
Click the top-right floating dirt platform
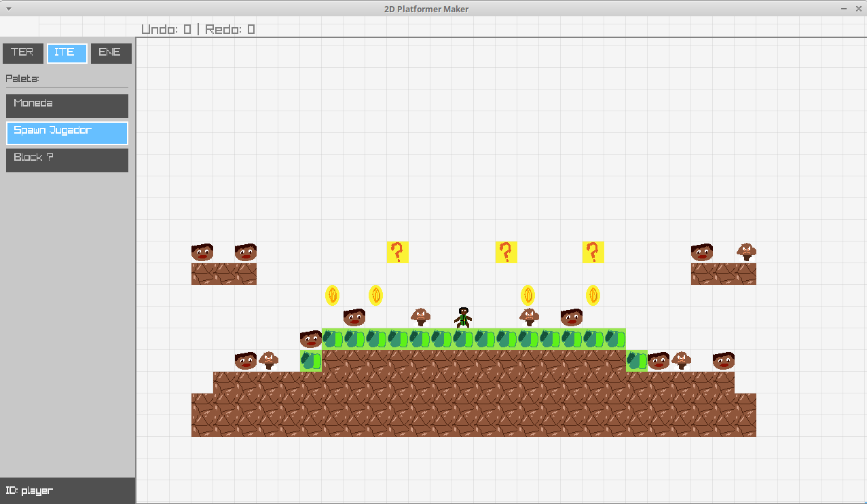(724, 274)
